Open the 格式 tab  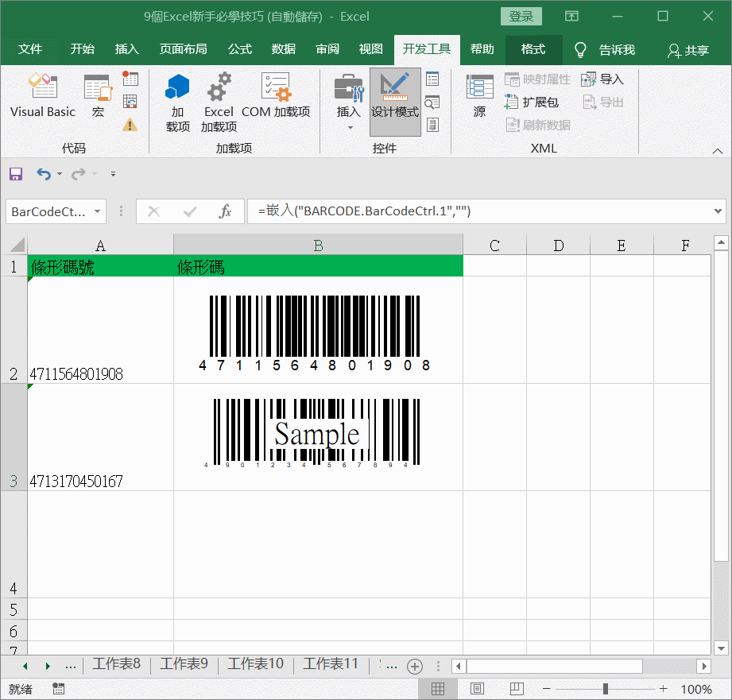(x=533, y=49)
